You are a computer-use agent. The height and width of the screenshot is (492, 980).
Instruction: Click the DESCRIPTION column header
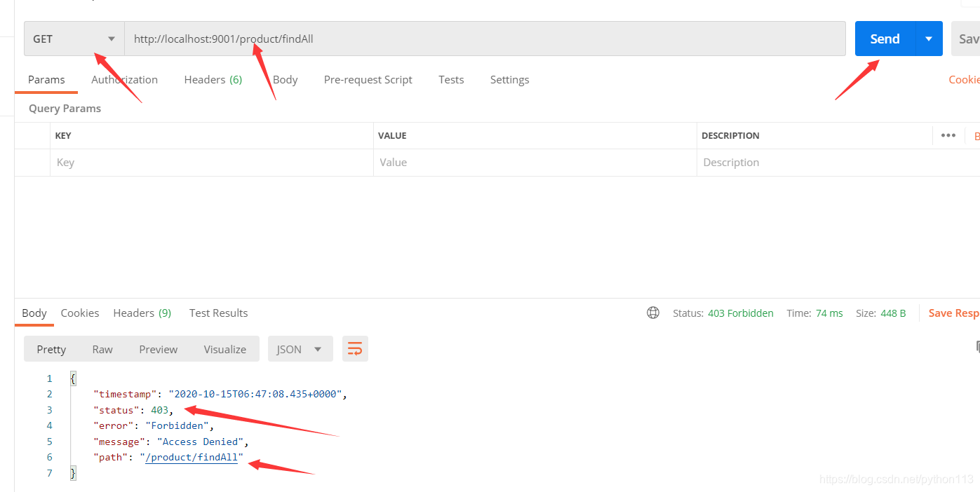[x=730, y=136]
